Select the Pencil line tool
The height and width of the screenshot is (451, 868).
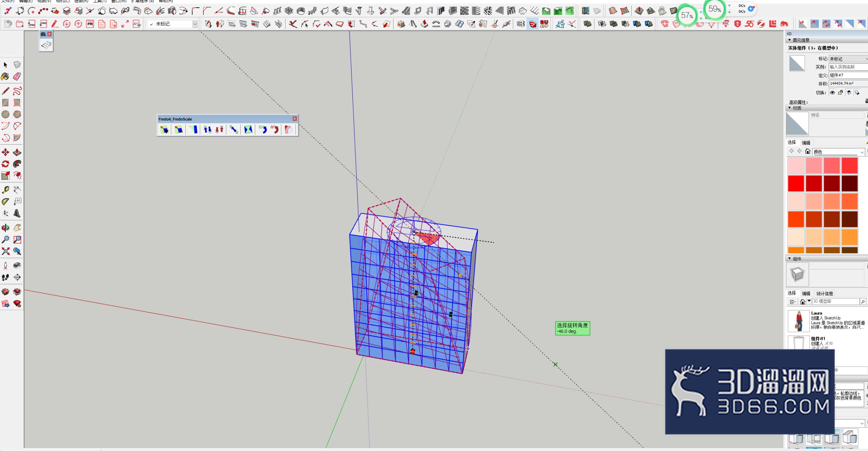pyautogui.click(x=5, y=91)
